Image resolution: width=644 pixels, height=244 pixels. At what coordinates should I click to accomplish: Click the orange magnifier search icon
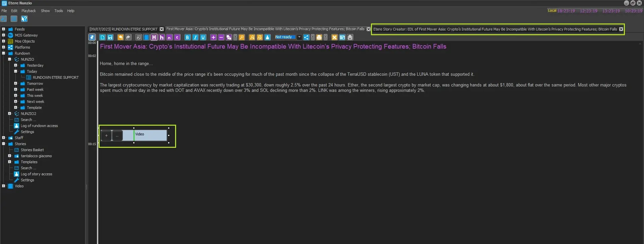click(x=241, y=37)
